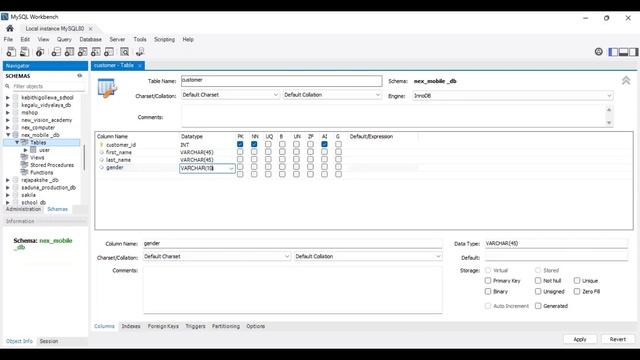The image size is (640, 360).
Task: Collapse the Tables tree node
Action: [17, 142]
